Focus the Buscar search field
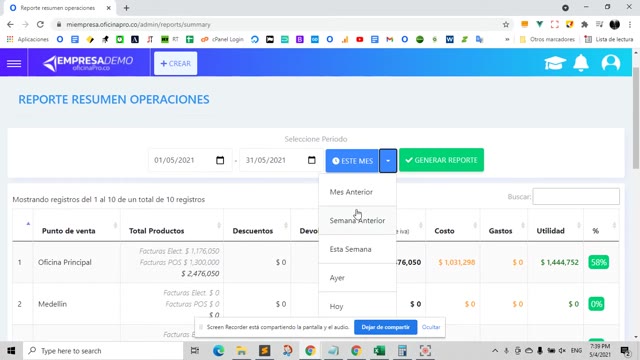Screen dimensions: 640x360 click(x=576, y=197)
